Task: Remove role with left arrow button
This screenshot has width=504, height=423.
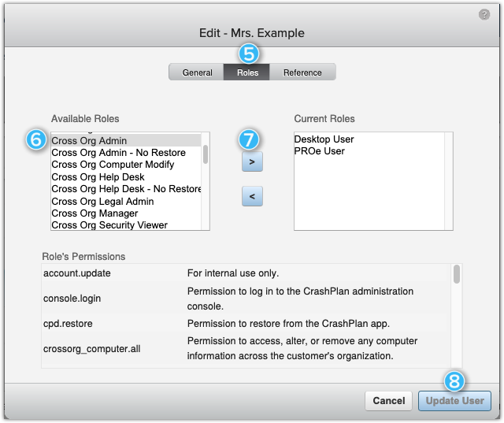Action: click(x=252, y=196)
